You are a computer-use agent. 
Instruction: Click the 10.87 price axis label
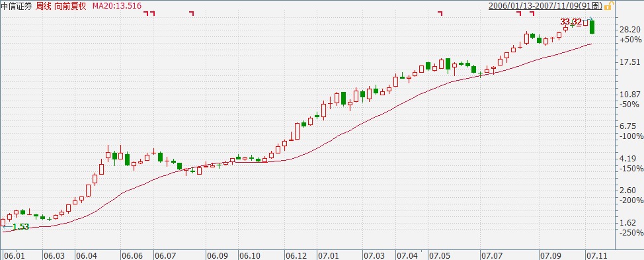coord(629,95)
